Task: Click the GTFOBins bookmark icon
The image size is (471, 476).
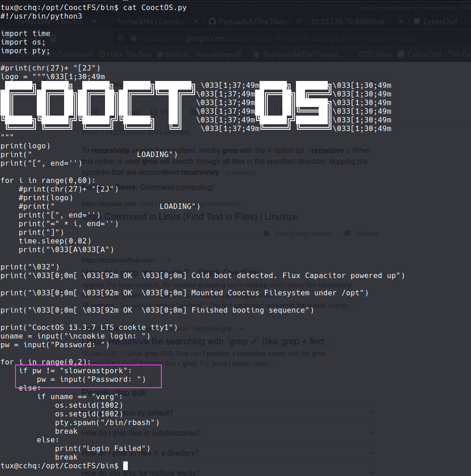Action: (x=353, y=54)
